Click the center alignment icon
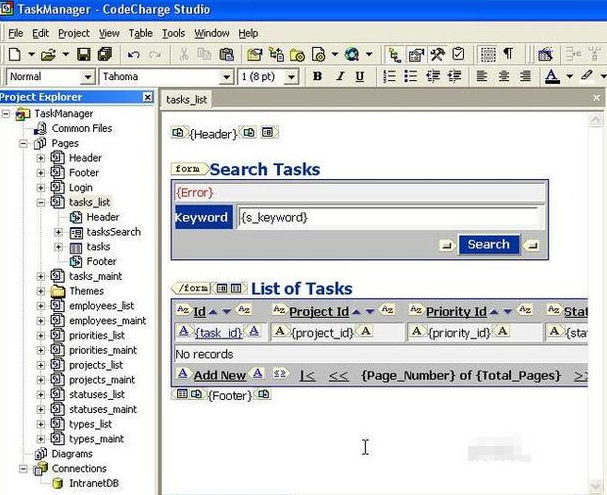The height and width of the screenshot is (495, 607). tap(503, 76)
